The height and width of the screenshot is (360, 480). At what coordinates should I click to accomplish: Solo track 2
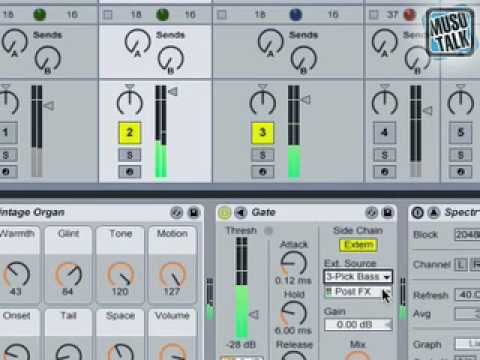coord(130,155)
